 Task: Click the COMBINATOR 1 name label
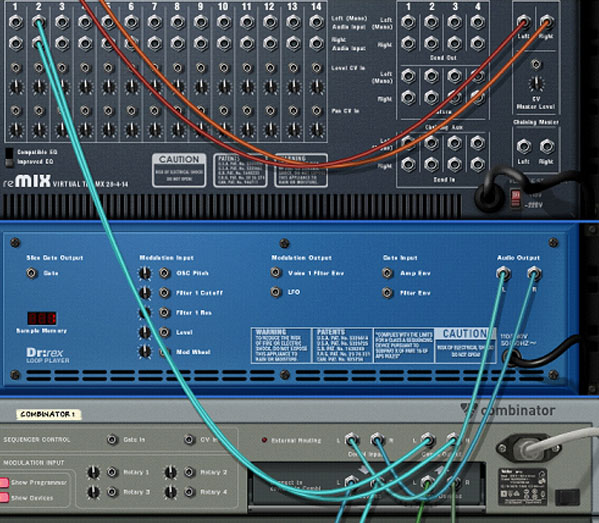point(49,414)
